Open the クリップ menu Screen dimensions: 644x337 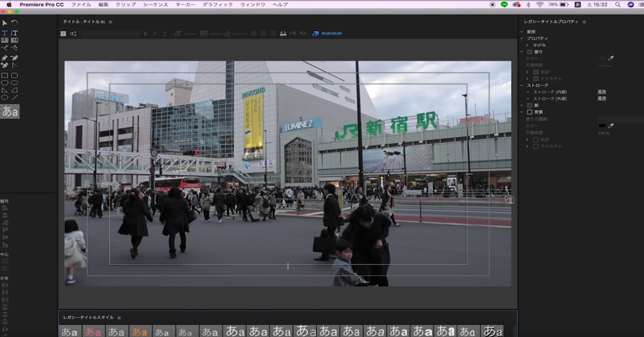point(125,5)
